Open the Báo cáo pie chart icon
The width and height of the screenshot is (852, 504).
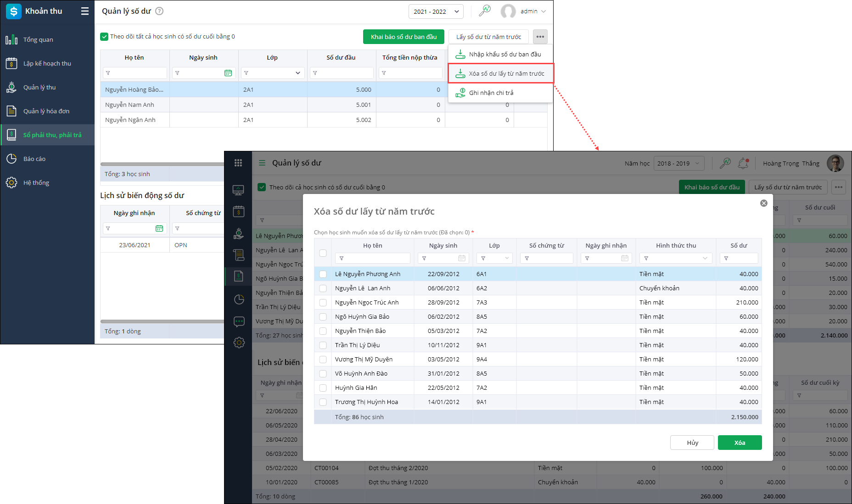(x=11, y=159)
